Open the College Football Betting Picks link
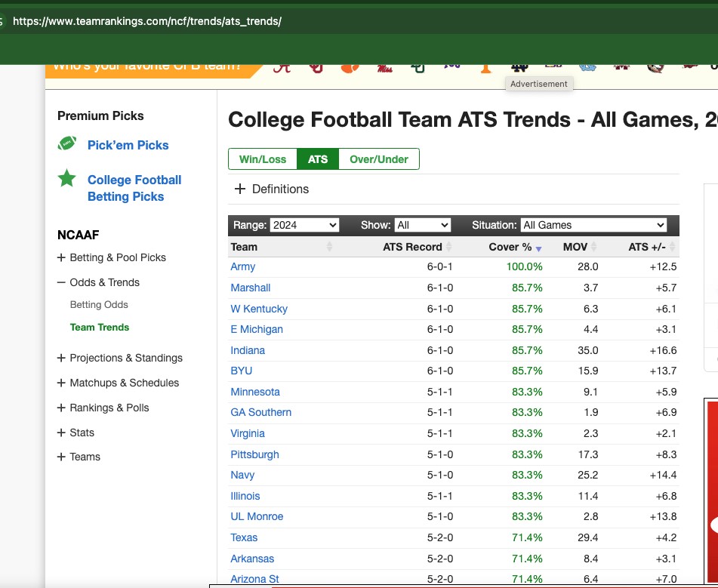The height and width of the screenshot is (588, 718). [134, 188]
